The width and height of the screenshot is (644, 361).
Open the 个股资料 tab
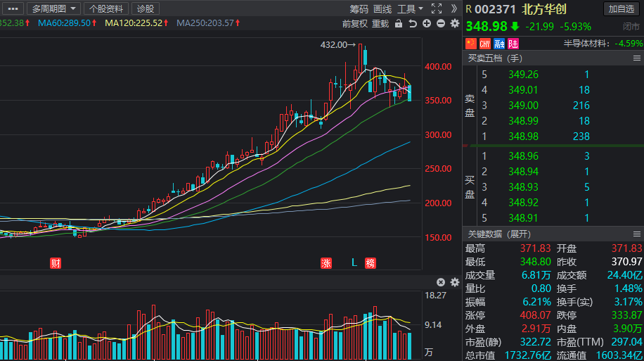pos(106,8)
